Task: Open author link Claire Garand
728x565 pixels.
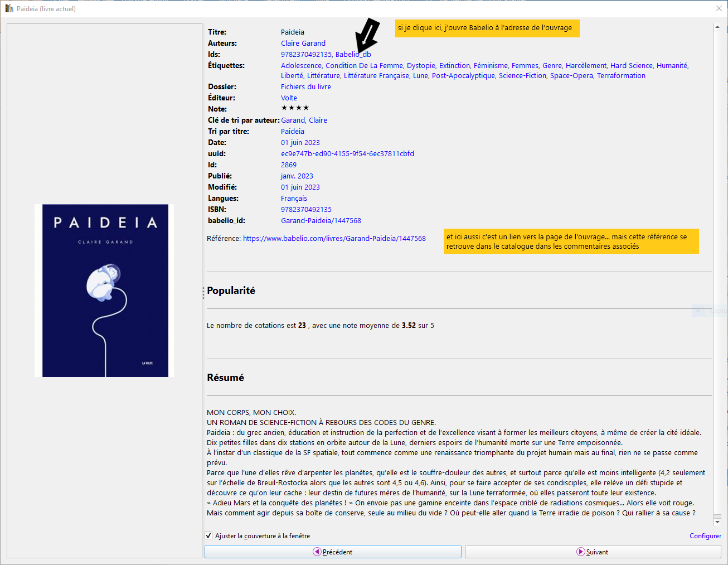Action: (x=303, y=43)
